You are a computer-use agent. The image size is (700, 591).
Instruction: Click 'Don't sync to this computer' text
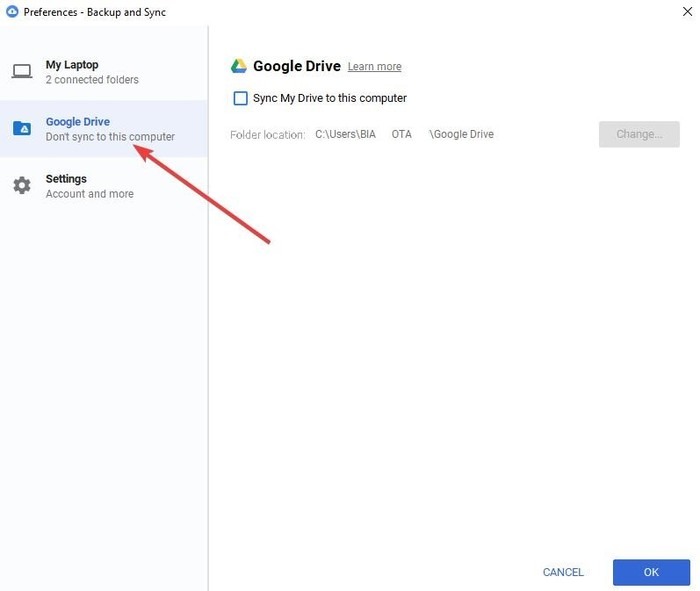(110, 137)
